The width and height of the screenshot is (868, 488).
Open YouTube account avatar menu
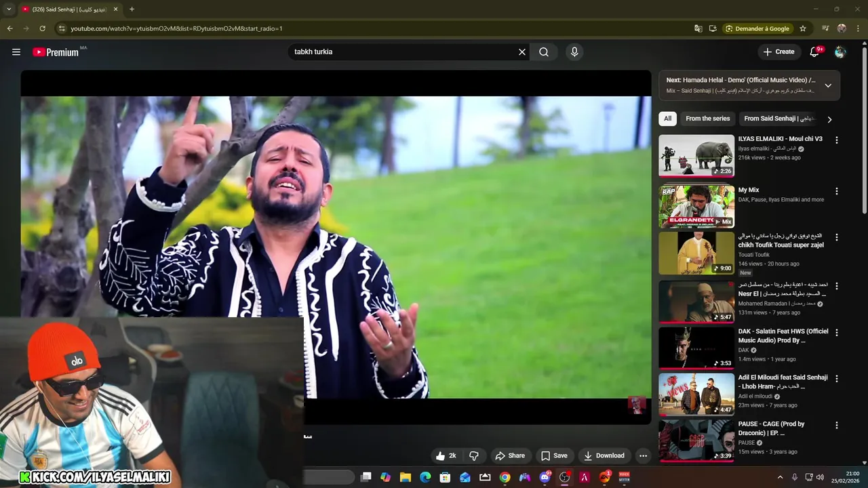click(840, 52)
